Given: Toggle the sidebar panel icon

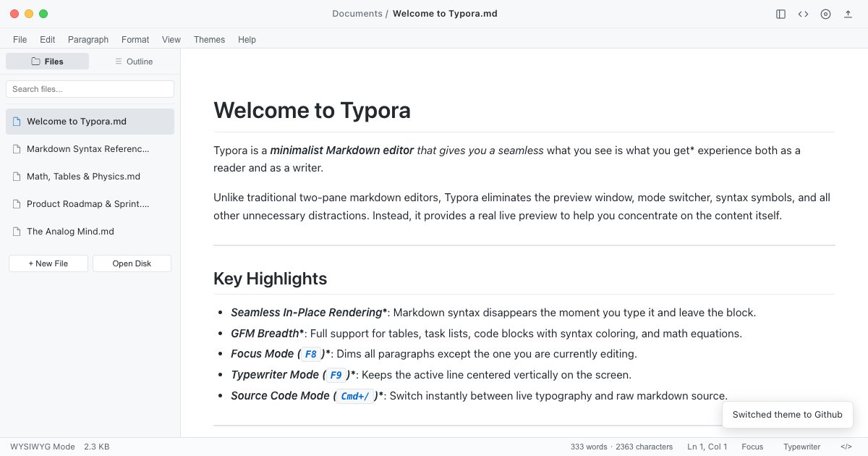Looking at the screenshot, I should (780, 14).
